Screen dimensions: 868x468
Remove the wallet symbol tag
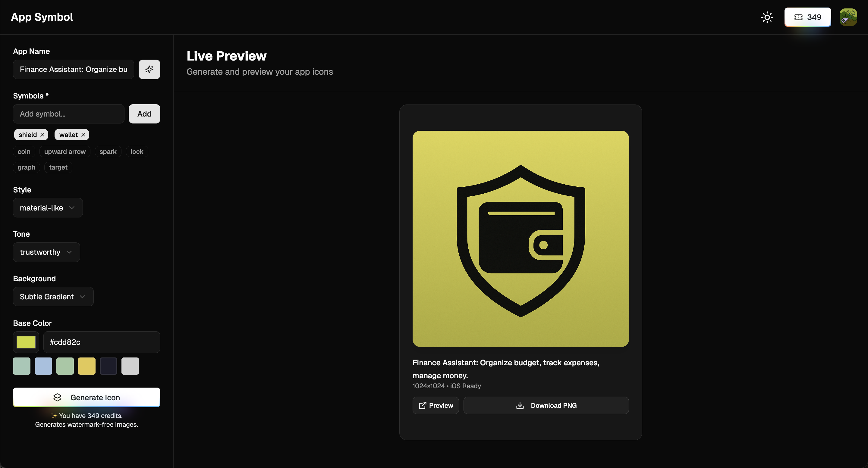point(83,135)
